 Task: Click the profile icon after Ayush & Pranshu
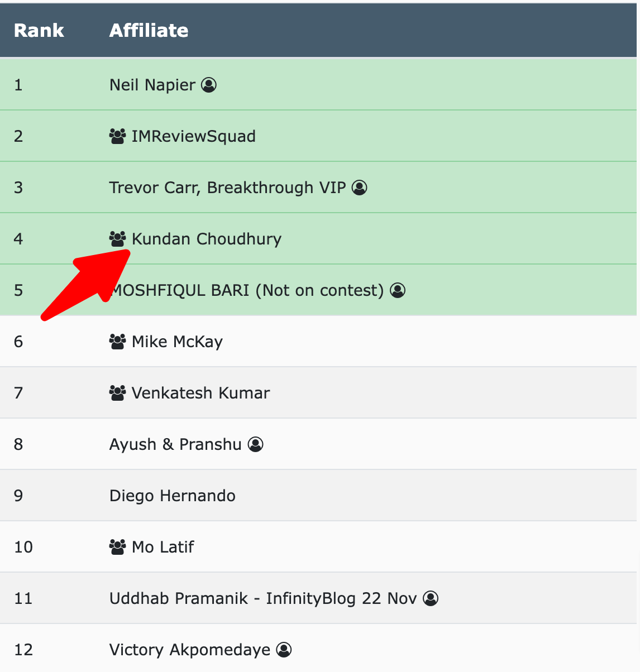click(x=255, y=444)
